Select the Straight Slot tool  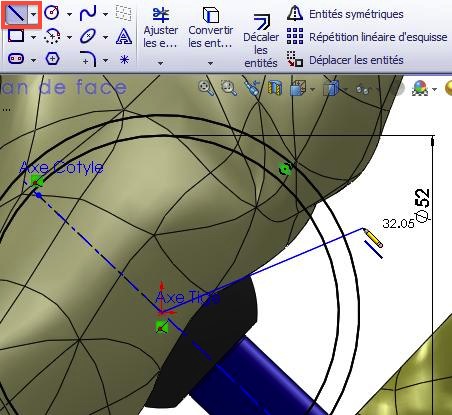coord(16,59)
